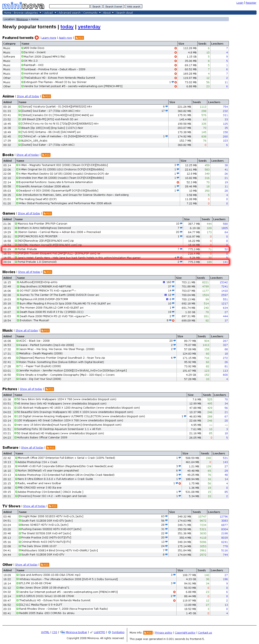259x644 pixels.
Task: Click featured star icon on Da Vinci - Incient row
Action: pos(175,53)
